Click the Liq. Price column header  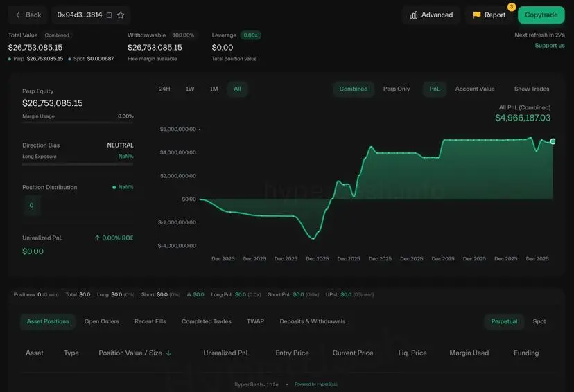(x=412, y=353)
